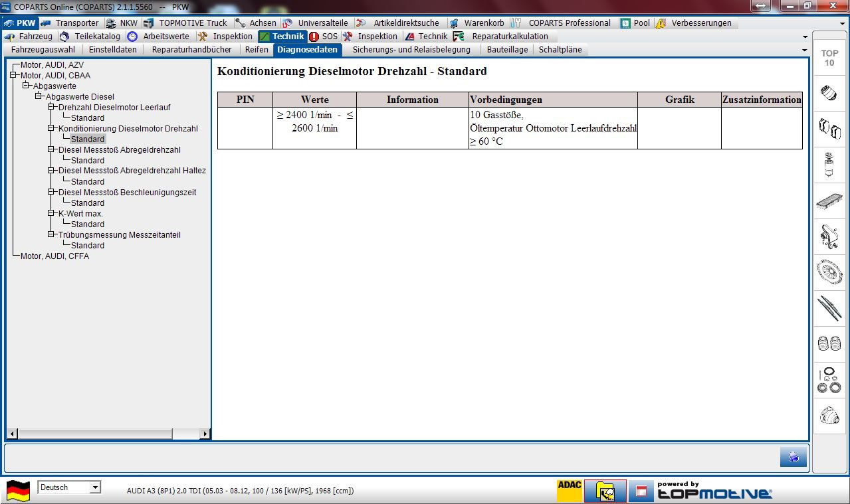Select the oil filter icon in sidebar

[x=829, y=93]
